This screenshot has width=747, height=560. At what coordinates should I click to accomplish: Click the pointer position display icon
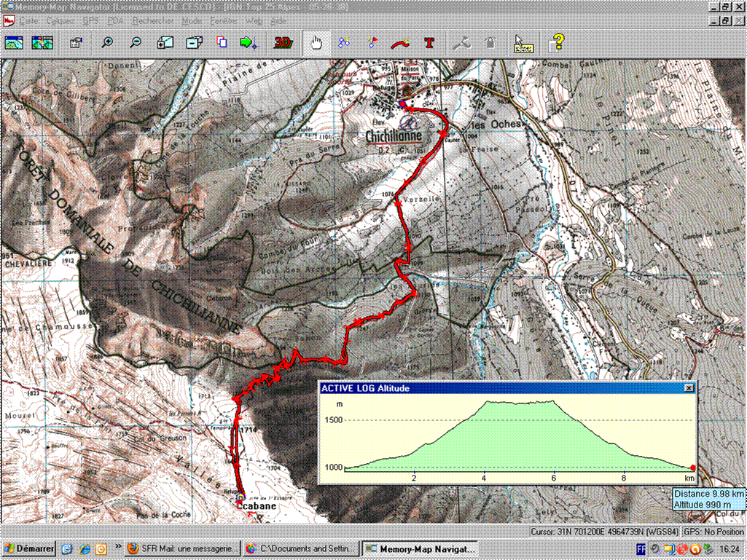(x=523, y=44)
